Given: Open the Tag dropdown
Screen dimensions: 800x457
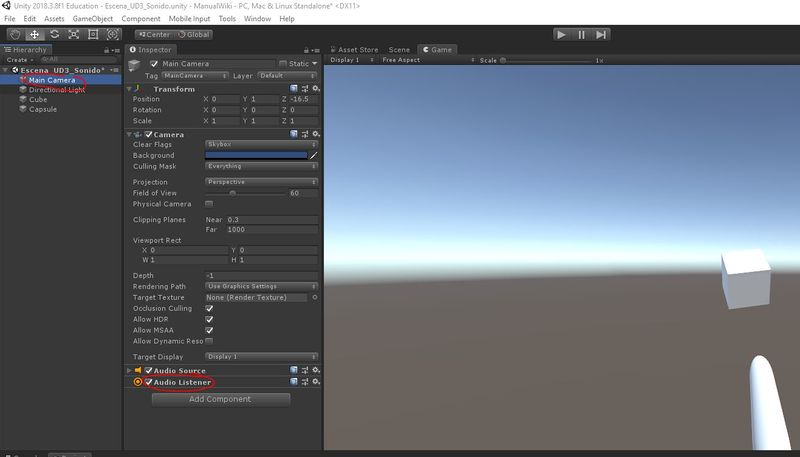Looking at the screenshot, I should click(195, 75).
